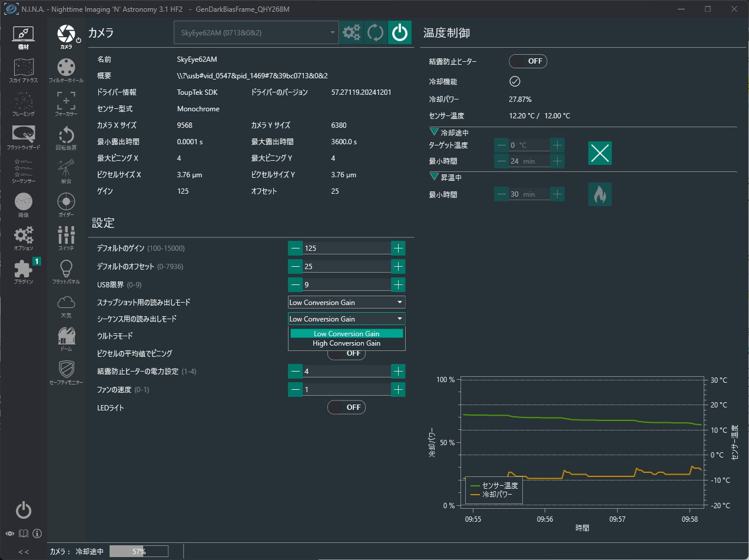Disconnect camera with green power button
Image resolution: width=749 pixels, height=560 pixels.
coord(400,32)
